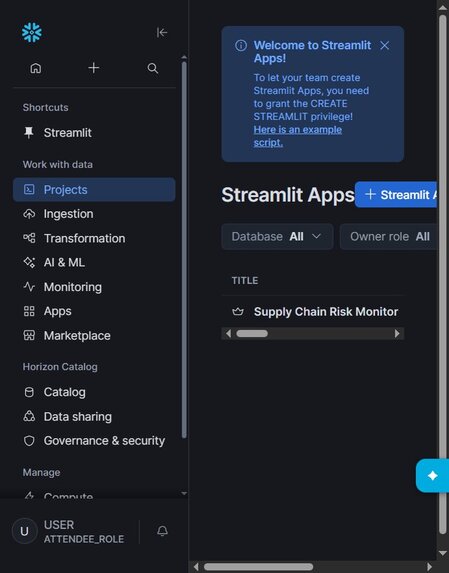Click the page bottom scrollbar right arrow
This screenshot has height=573, width=449.
click(430, 567)
